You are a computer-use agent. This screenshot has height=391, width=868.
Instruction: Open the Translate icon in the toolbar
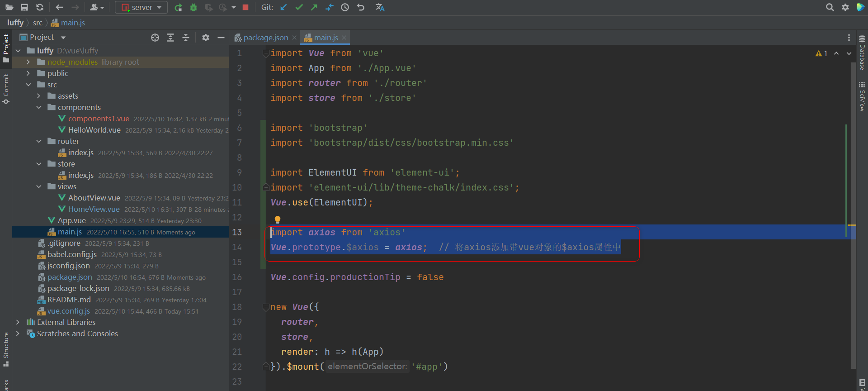point(380,7)
